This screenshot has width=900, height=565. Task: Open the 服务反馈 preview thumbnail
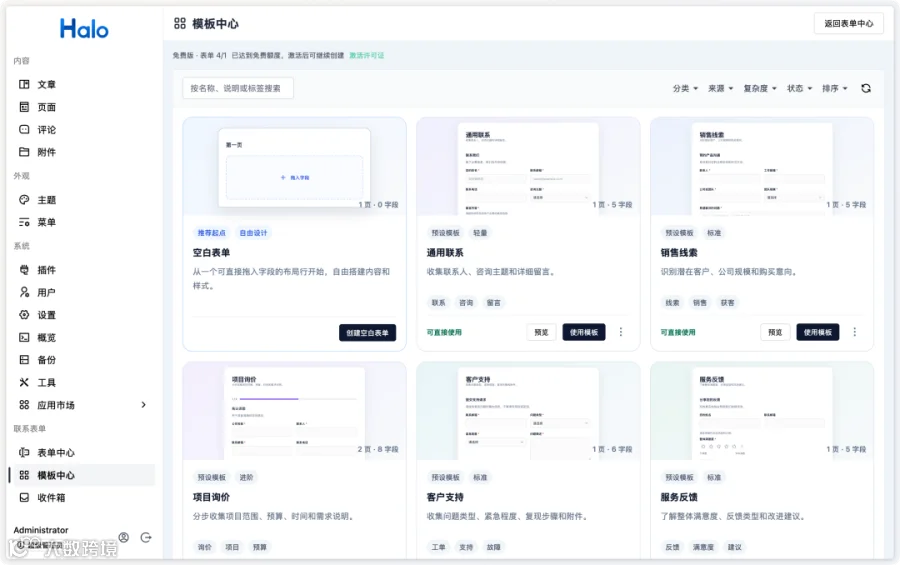[762, 411]
